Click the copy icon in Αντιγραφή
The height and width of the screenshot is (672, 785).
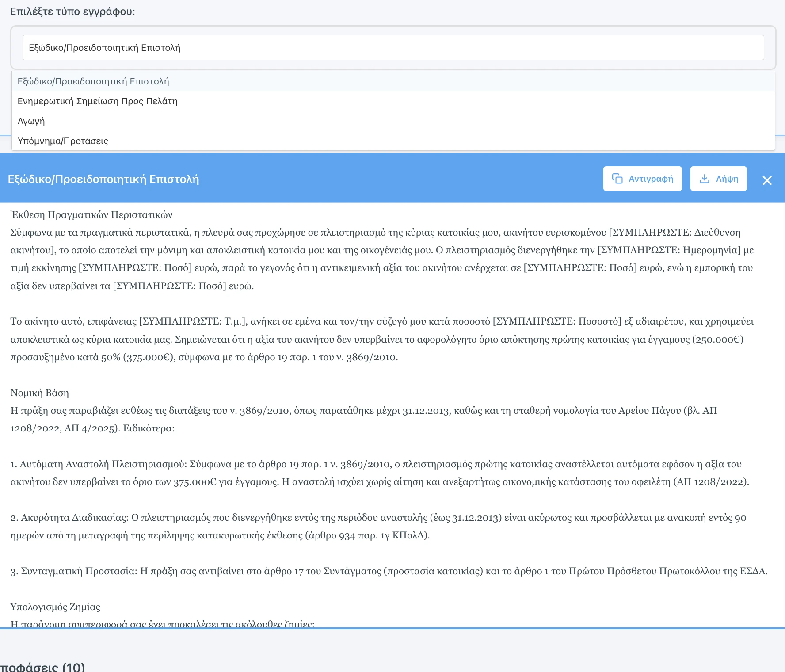pyautogui.click(x=617, y=179)
